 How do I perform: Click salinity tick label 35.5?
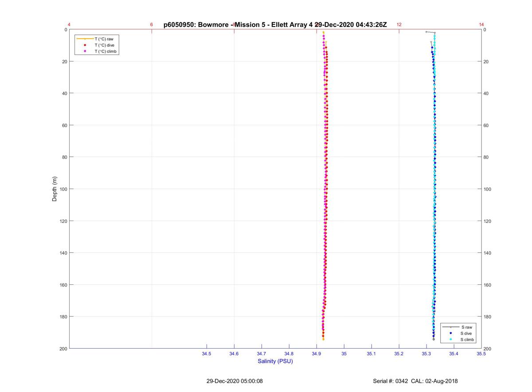(x=481, y=353)
